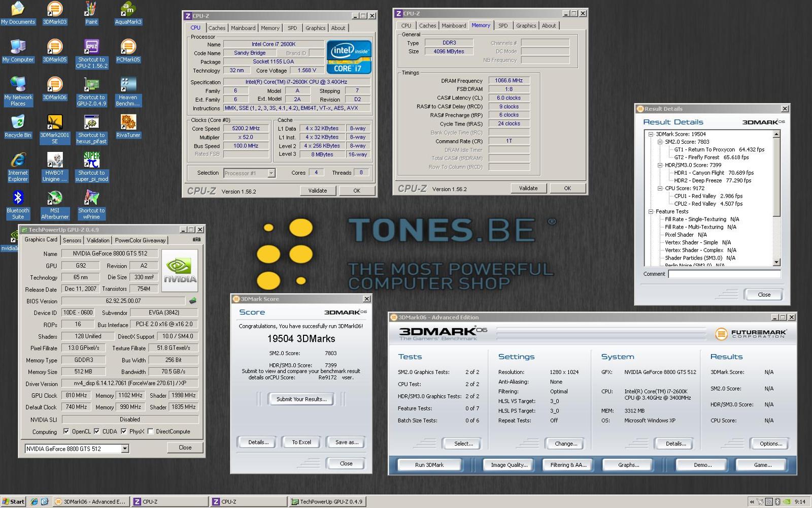
Task: Click the GPU-Z screenshot camera icon
Action: [x=196, y=239]
